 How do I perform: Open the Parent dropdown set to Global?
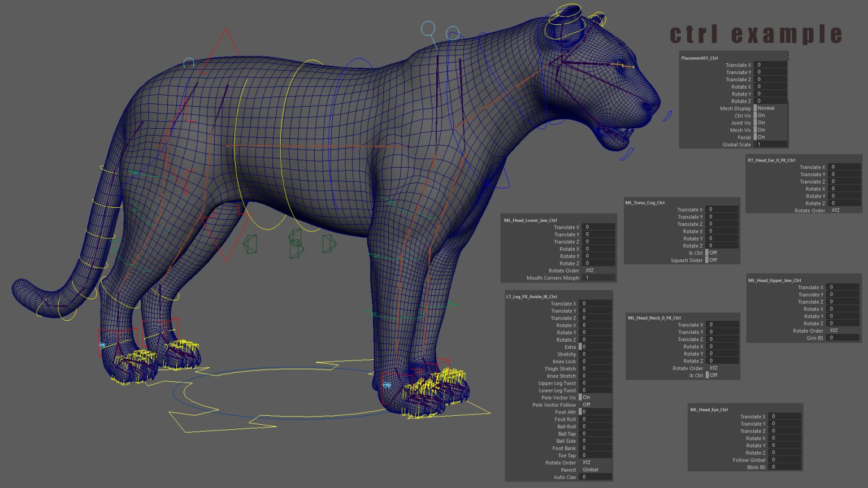pos(590,469)
